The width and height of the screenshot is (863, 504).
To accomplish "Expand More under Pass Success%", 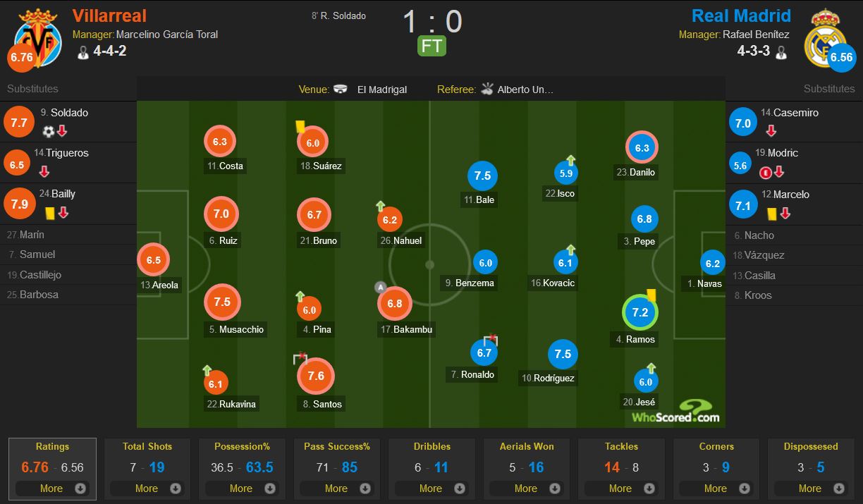I will (x=336, y=488).
